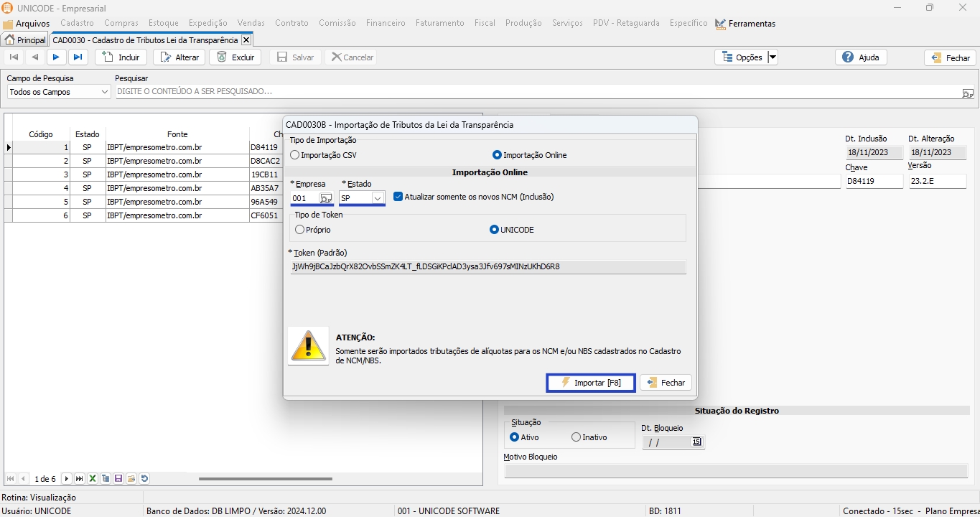This screenshot has width=980, height=517.
Task: Expand the Estado dropdown
Action: tap(377, 198)
